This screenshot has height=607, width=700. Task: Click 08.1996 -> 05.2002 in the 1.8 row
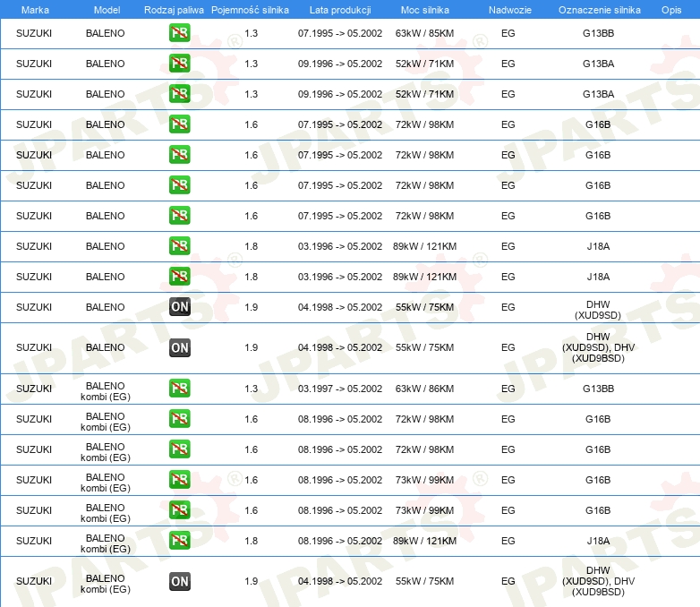[x=340, y=541]
